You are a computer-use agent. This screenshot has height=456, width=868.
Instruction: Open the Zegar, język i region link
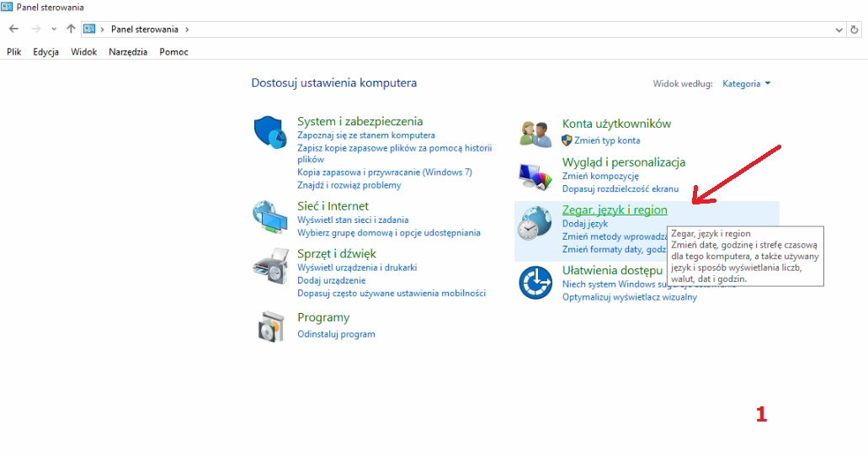tap(615, 209)
